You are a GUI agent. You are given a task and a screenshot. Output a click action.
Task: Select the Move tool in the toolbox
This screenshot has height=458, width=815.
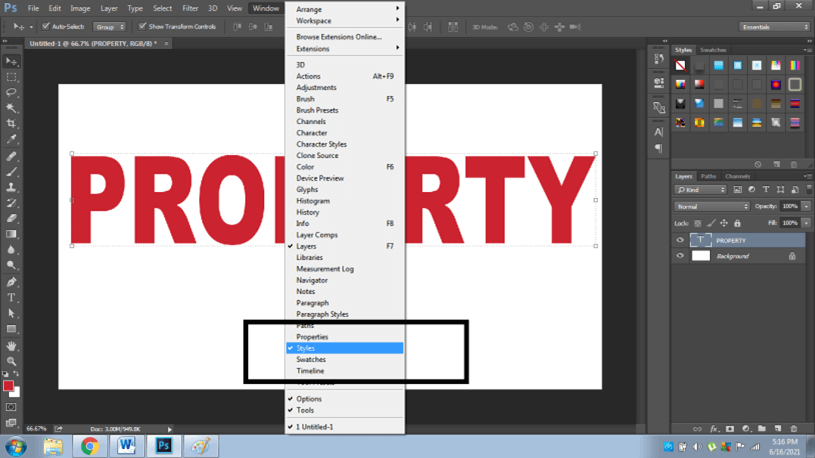tap(12, 61)
